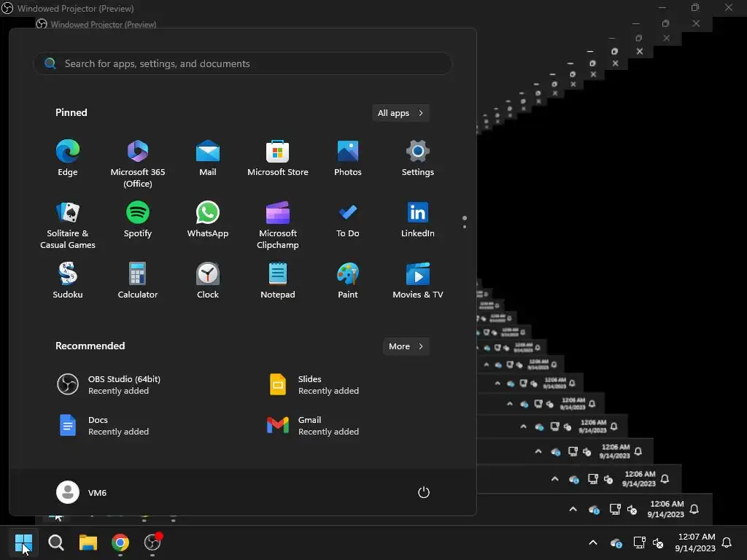
Task: Open the notifications bell on taskbar
Action: tap(727, 542)
